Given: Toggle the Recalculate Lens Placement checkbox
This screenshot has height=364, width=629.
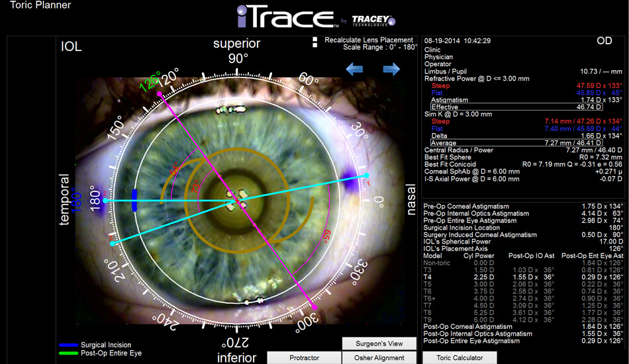Looking at the screenshot, I should (x=315, y=40).
